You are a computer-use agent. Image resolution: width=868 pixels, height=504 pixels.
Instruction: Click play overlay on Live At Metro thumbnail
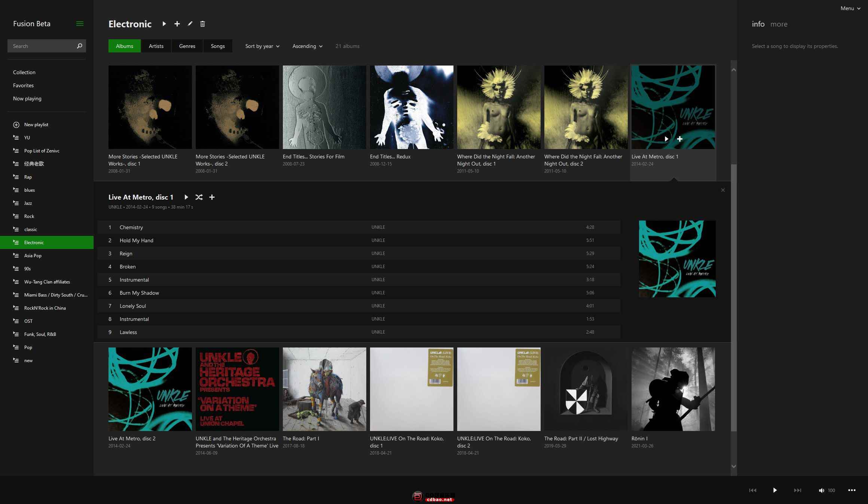[666, 139]
